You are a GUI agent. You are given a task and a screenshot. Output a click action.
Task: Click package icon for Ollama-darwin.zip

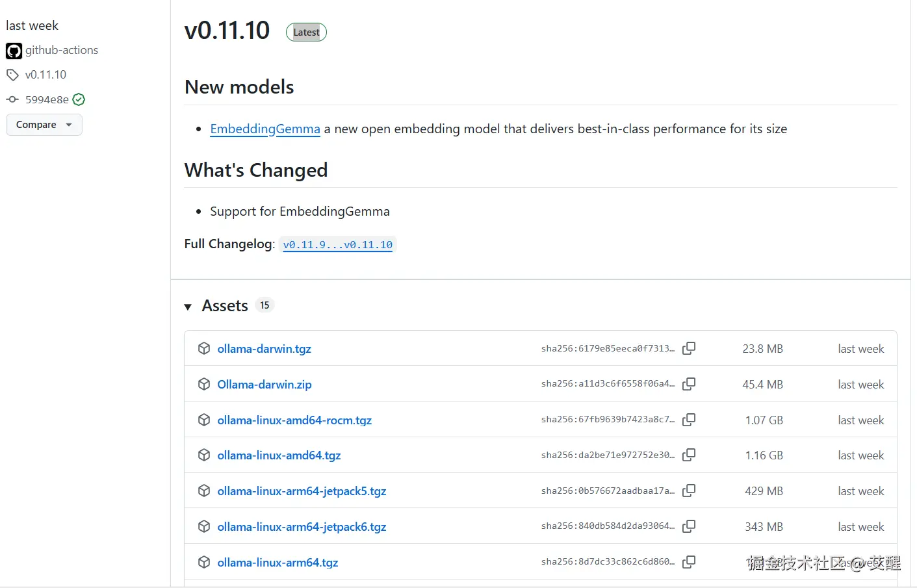(204, 384)
